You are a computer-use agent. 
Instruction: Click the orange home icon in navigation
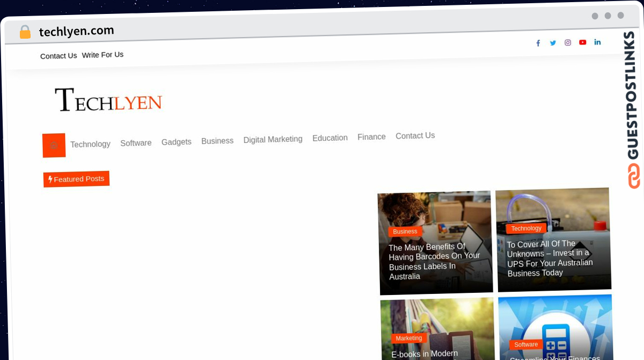pyautogui.click(x=54, y=145)
